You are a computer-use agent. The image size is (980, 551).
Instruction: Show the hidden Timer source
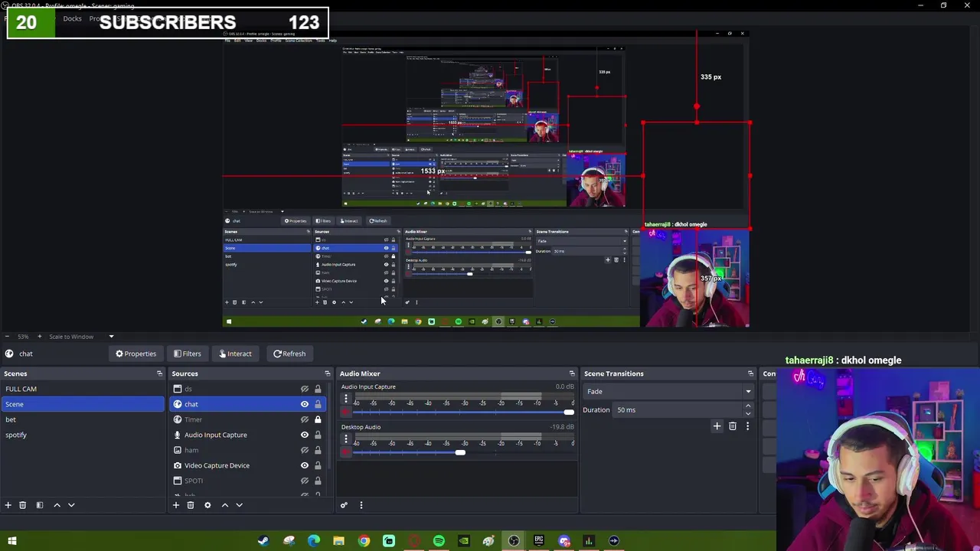305,419
